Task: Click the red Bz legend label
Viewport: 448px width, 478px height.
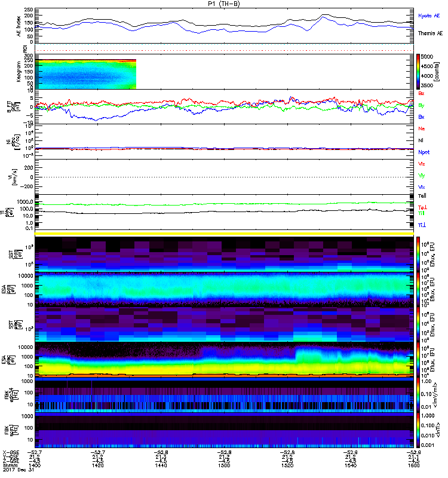Action: point(422,94)
